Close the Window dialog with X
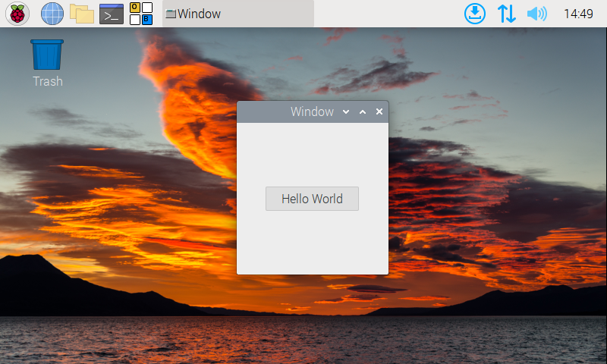Image resolution: width=607 pixels, height=364 pixels. 379,112
